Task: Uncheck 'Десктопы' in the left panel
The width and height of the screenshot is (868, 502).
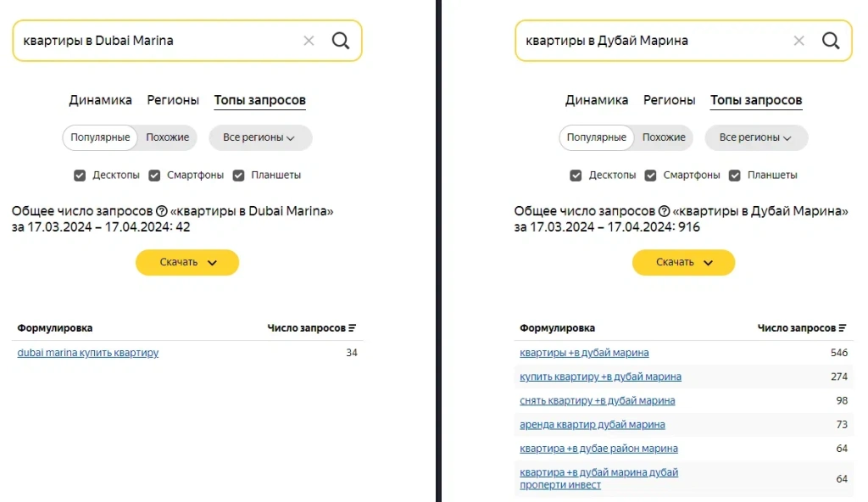Action: click(x=81, y=175)
